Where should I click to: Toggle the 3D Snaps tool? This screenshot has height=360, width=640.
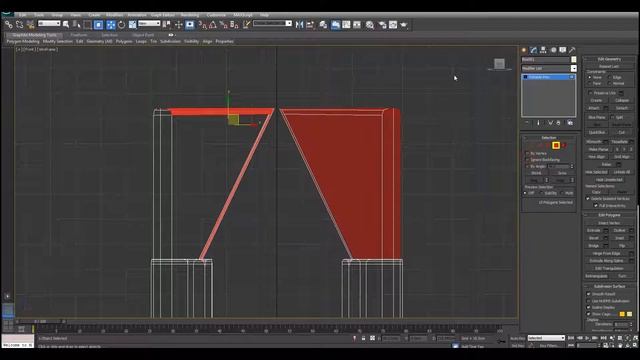tap(202, 25)
